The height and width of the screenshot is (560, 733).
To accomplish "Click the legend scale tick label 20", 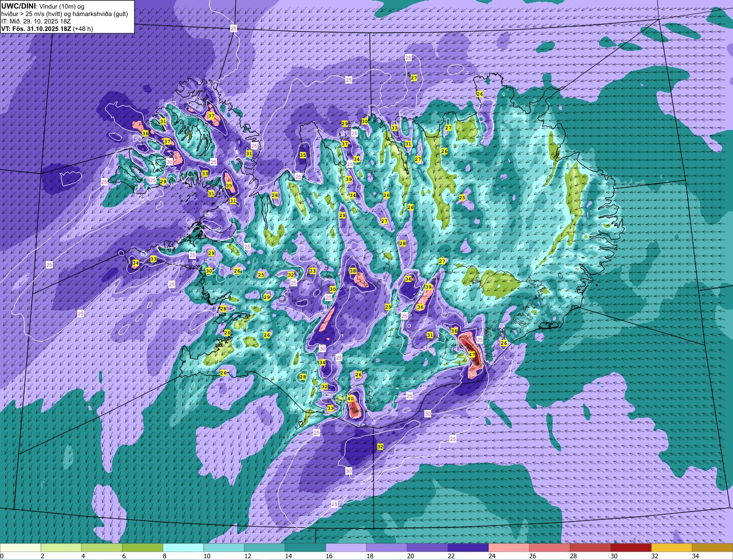I will click(409, 556).
